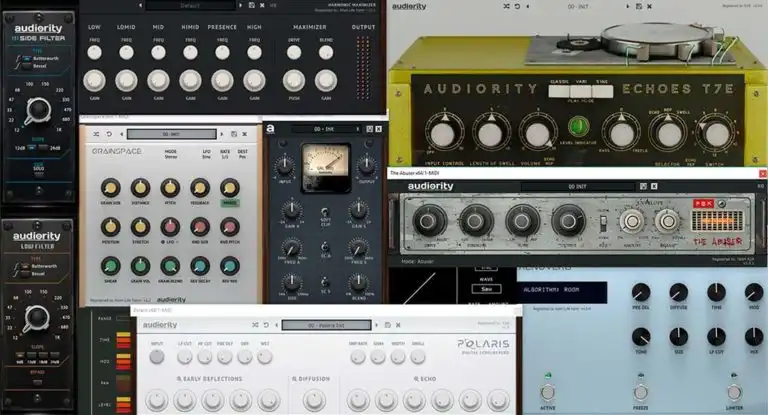Click delete preset icon in Harmonic Maximizer header
Image resolution: width=768 pixels, height=415 pixels.
click(262, 5)
